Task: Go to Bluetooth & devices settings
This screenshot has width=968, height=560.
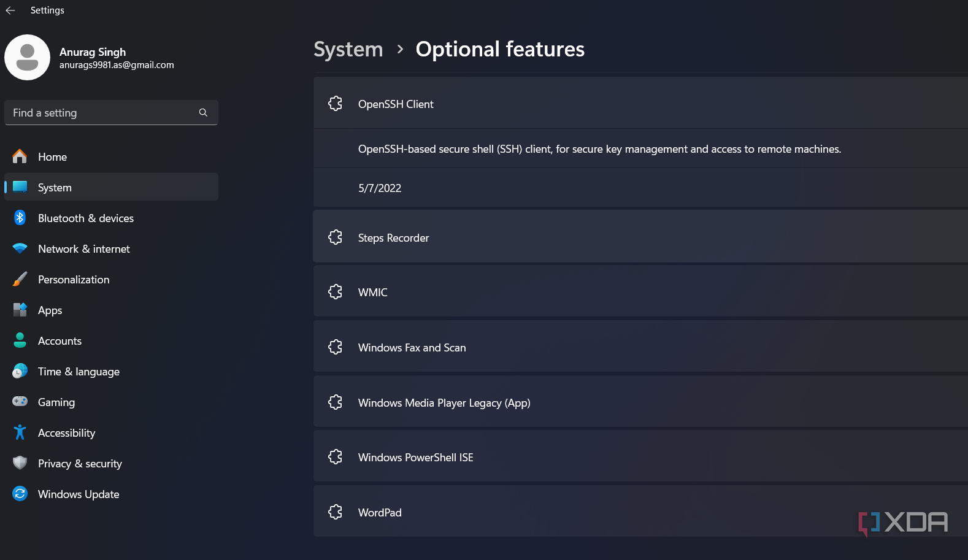Action: point(111,218)
